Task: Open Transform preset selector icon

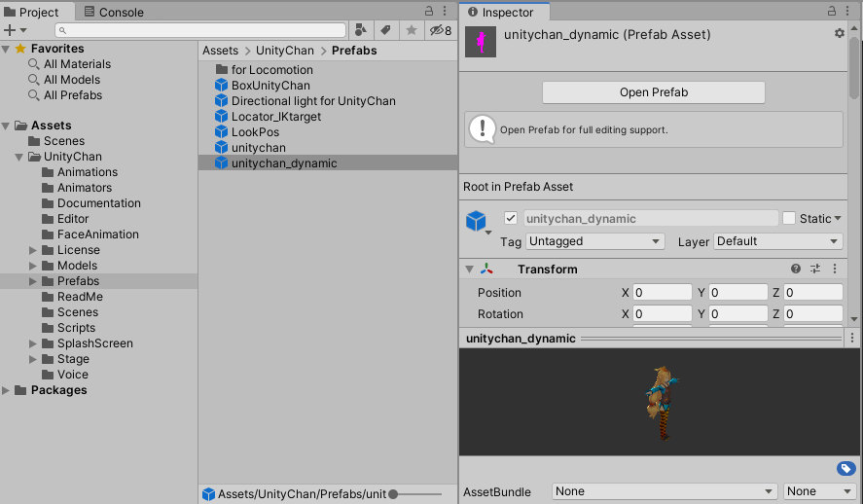Action: pyautogui.click(x=815, y=269)
